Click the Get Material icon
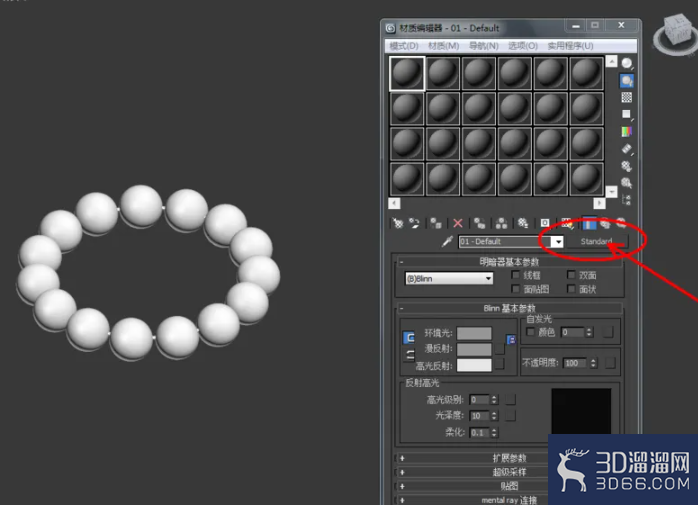698x505 pixels. (x=398, y=223)
